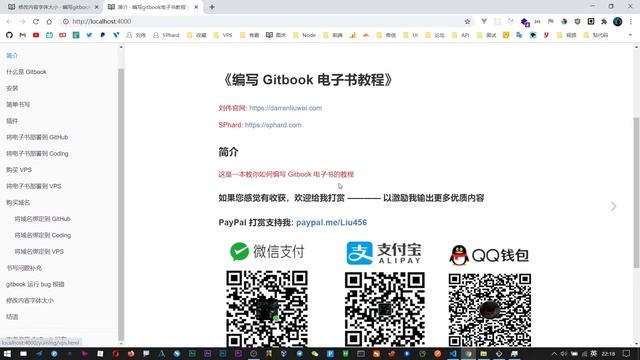
Task: Open sidebar chapter 结语
Action: [x=12, y=317]
